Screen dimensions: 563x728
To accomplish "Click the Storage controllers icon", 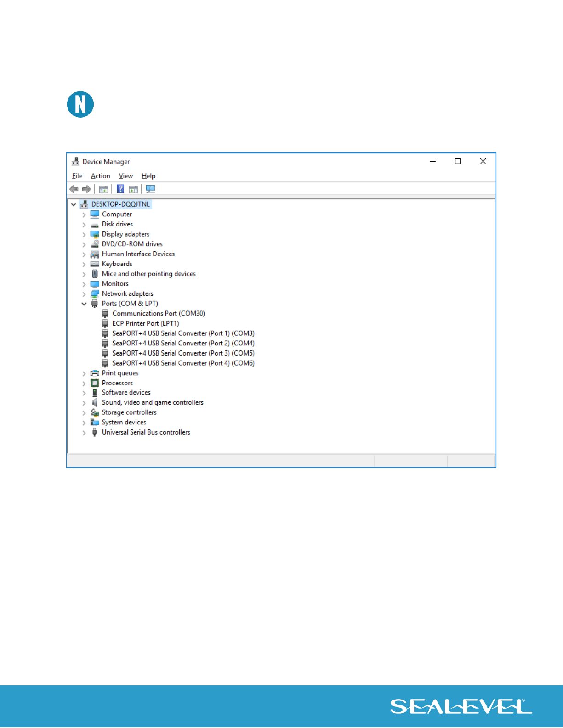I will [x=95, y=412].
